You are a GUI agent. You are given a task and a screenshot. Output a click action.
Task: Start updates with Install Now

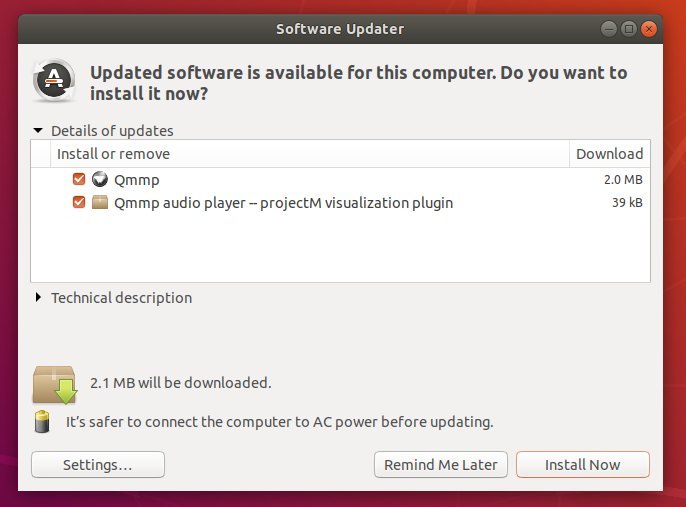pos(583,465)
